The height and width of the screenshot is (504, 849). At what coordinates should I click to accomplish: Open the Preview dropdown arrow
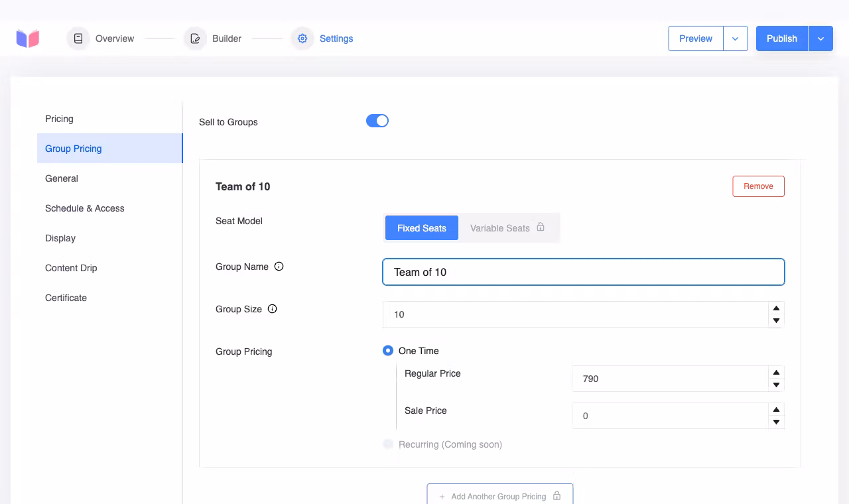point(736,38)
